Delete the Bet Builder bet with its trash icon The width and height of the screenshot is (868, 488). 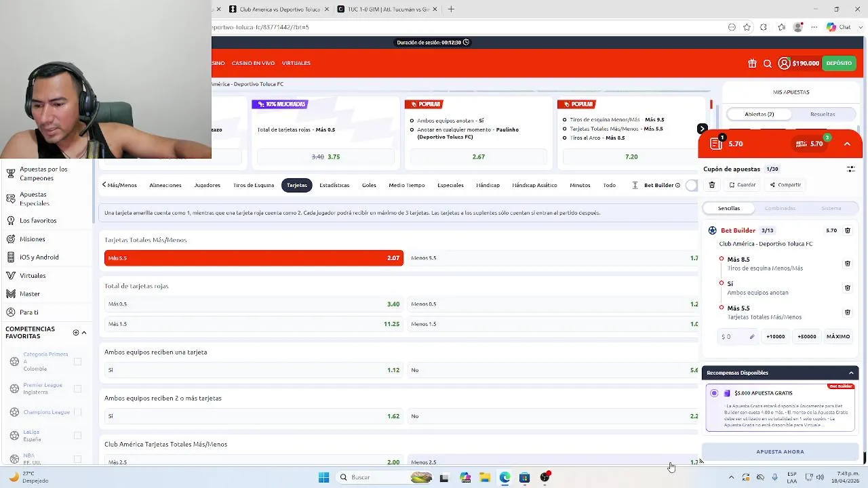848,230
